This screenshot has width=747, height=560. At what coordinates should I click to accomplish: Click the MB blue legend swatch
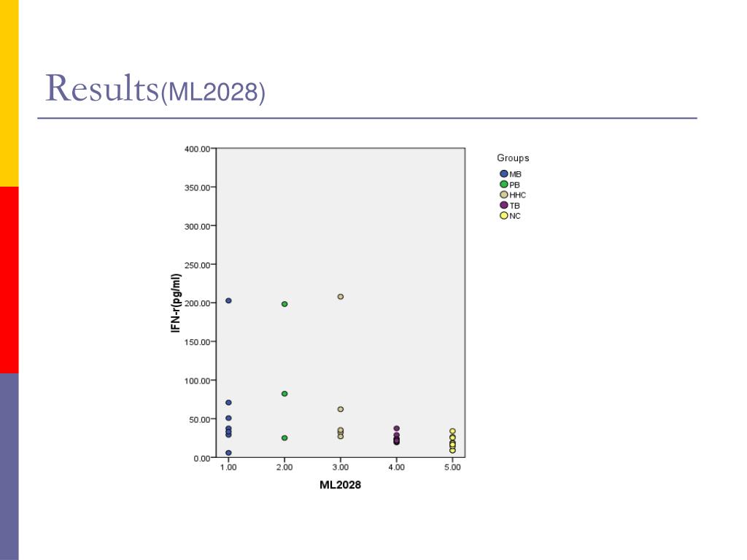pos(503,174)
